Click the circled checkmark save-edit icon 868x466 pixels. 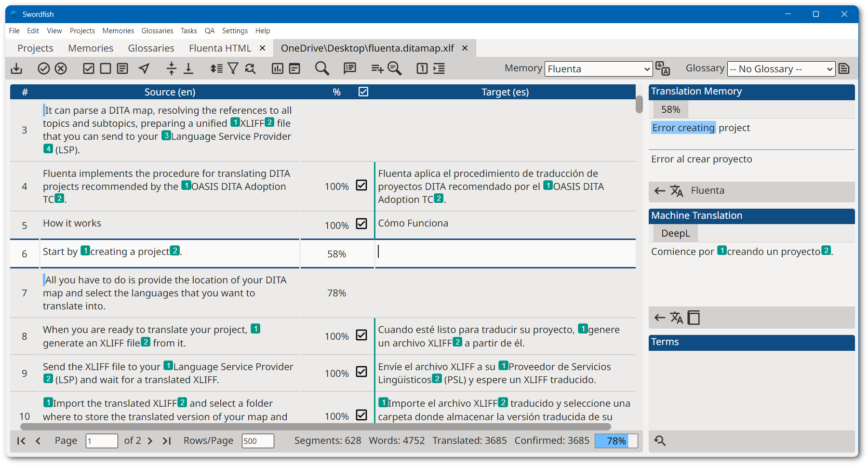(x=44, y=68)
